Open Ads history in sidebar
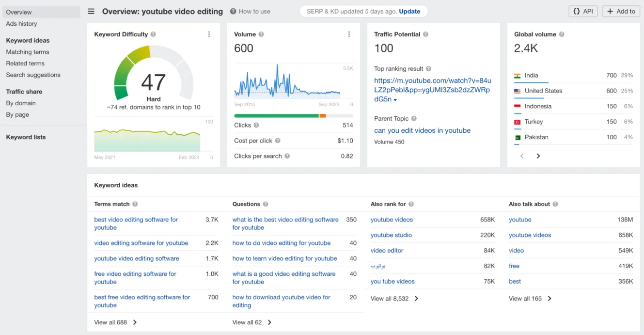 pos(21,24)
